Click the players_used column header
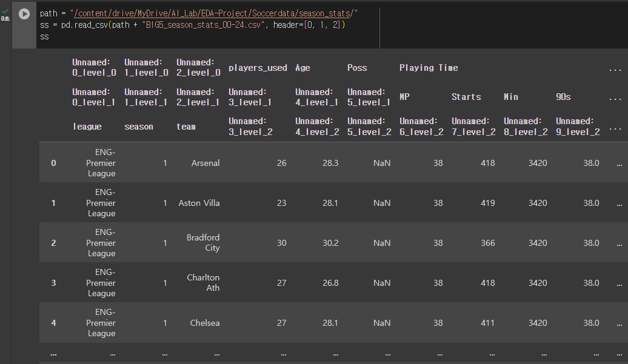 258,68
